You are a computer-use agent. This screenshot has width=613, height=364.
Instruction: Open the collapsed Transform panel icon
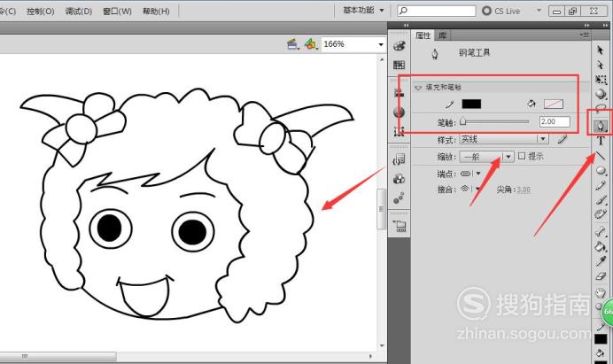tap(400, 131)
